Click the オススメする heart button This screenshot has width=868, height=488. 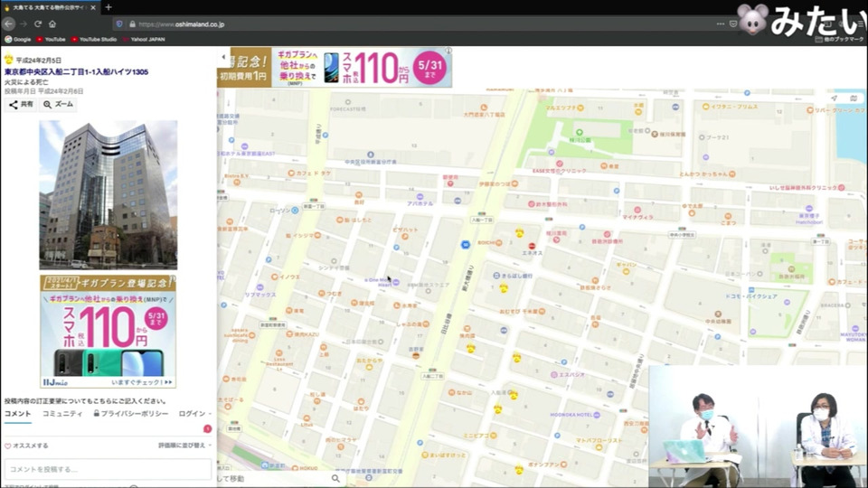click(26, 446)
